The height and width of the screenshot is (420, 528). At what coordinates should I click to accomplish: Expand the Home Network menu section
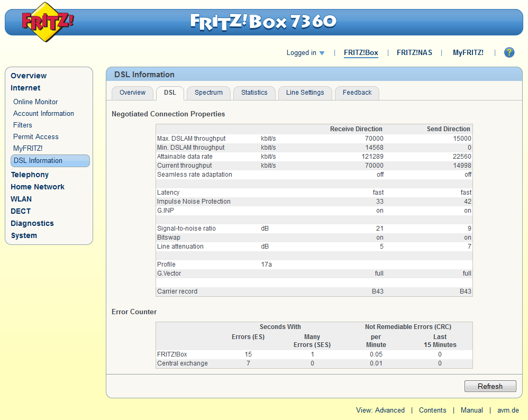(38, 187)
